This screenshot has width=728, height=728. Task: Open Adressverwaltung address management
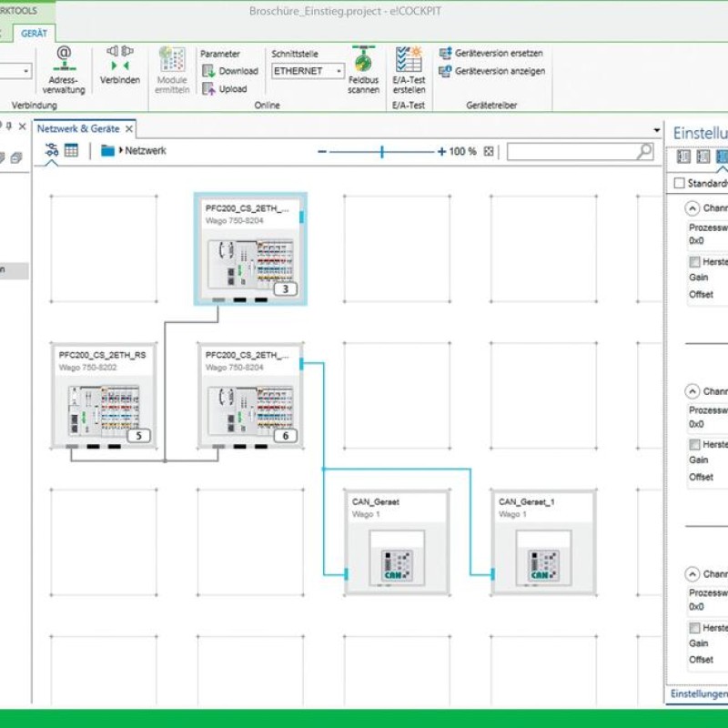point(64,70)
